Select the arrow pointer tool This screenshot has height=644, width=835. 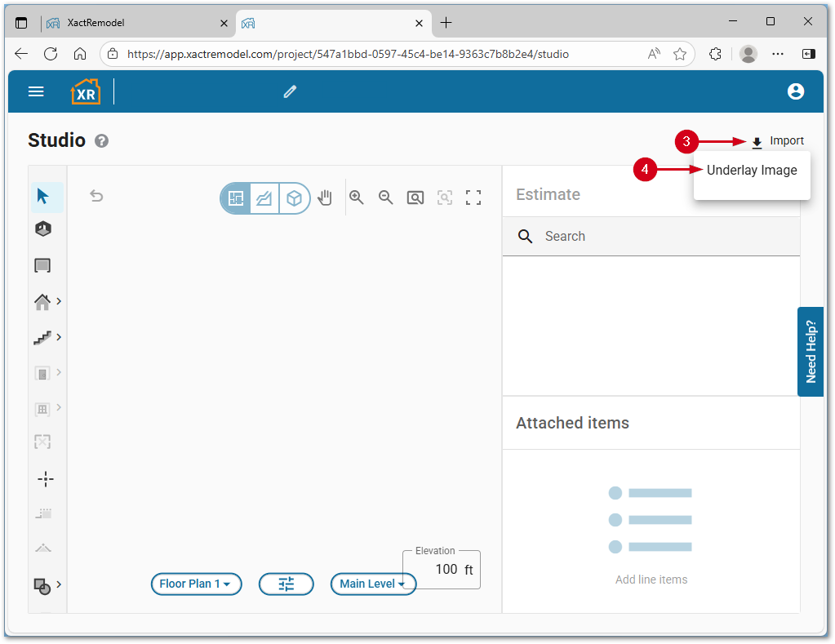(43, 197)
